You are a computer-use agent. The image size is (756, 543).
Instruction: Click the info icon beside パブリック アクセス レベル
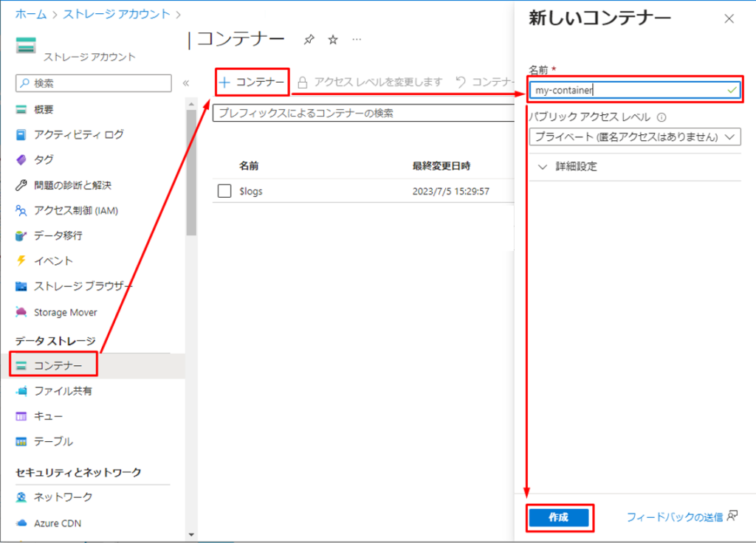click(x=661, y=117)
